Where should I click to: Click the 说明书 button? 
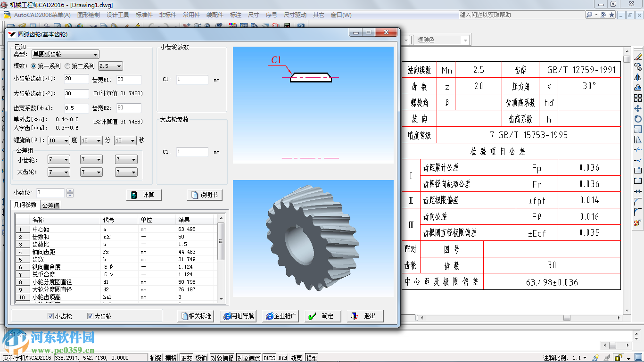click(x=205, y=195)
